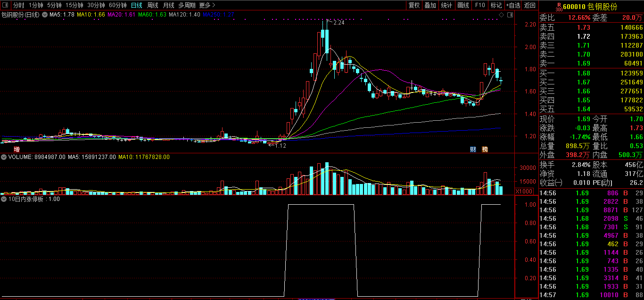This screenshot has height=300, width=644.
Task: Click the 委比 12.66% value
Action: (579, 18)
